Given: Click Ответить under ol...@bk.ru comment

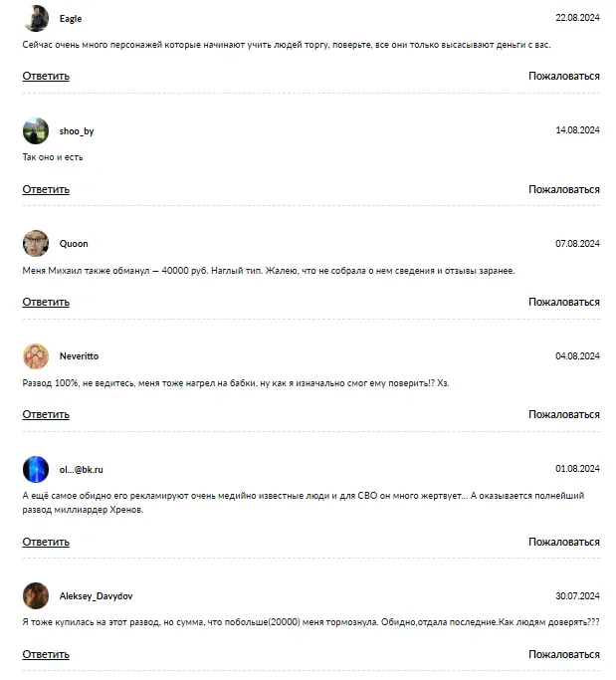Looking at the screenshot, I should (46, 542).
